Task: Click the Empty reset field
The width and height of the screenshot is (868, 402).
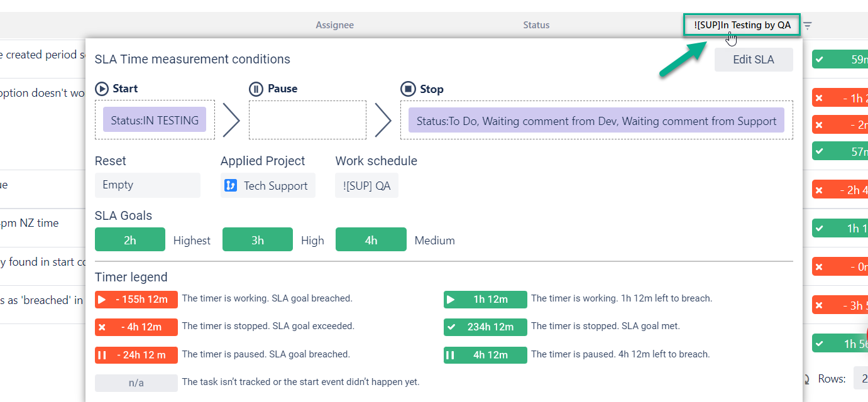Action: [147, 185]
